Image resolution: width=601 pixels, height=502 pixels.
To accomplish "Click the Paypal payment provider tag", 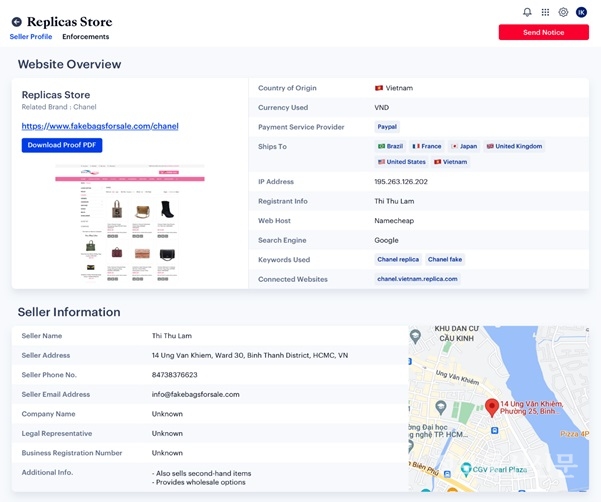I will point(387,127).
